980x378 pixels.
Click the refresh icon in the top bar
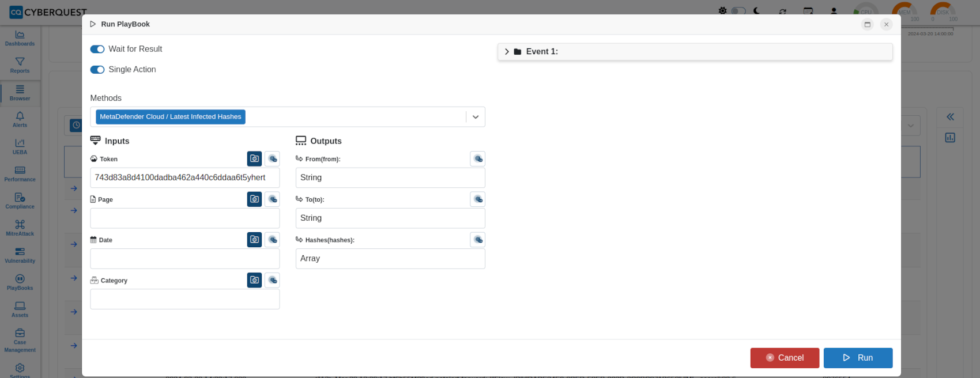pos(782,11)
